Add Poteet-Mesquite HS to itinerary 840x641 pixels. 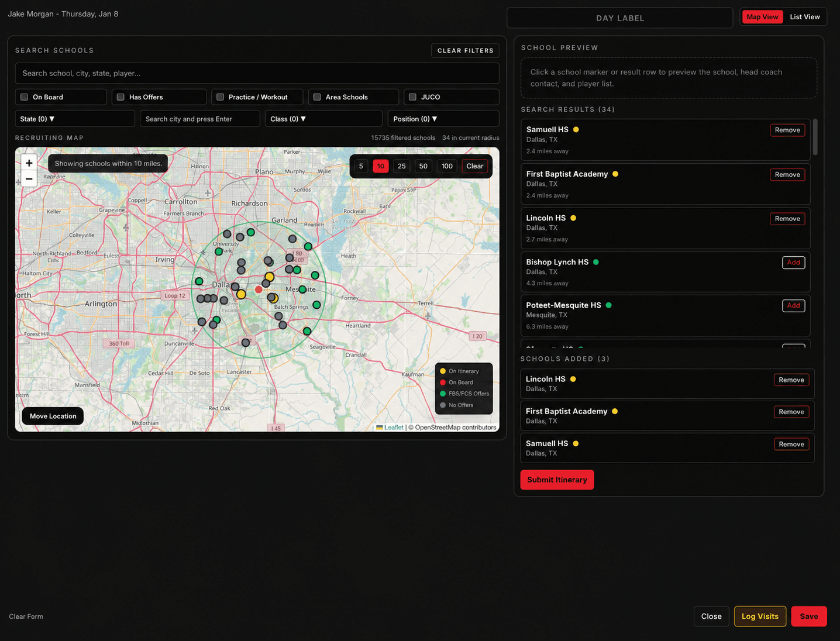794,306
